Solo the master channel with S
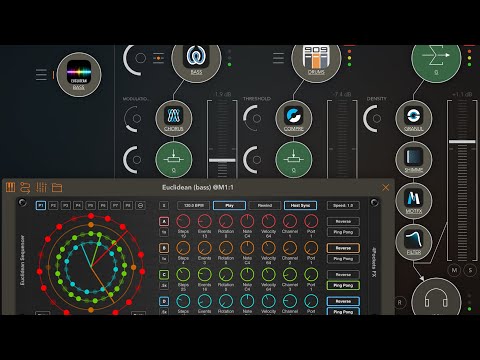 470,270
